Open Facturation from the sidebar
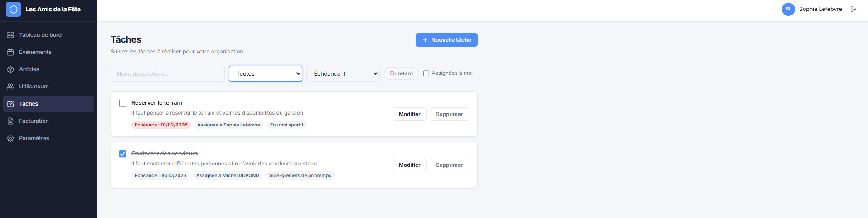The width and height of the screenshot is (868, 218). click(x=48, y=121)
